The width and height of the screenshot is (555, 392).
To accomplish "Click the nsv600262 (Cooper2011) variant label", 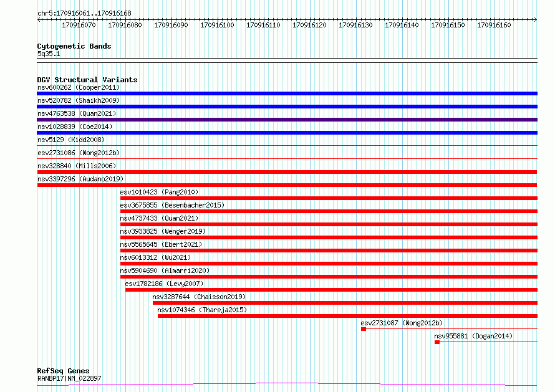I will [x=79, y=87].
